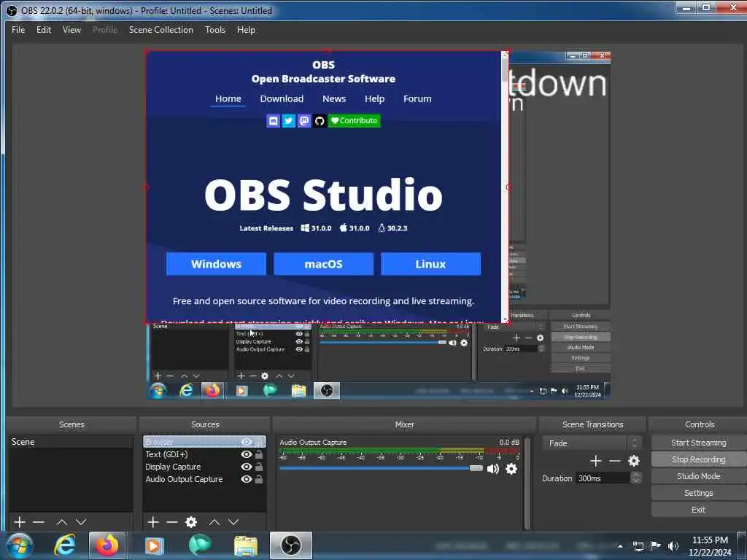Hide the Audio Output Capture source

(x=247, y=479)
